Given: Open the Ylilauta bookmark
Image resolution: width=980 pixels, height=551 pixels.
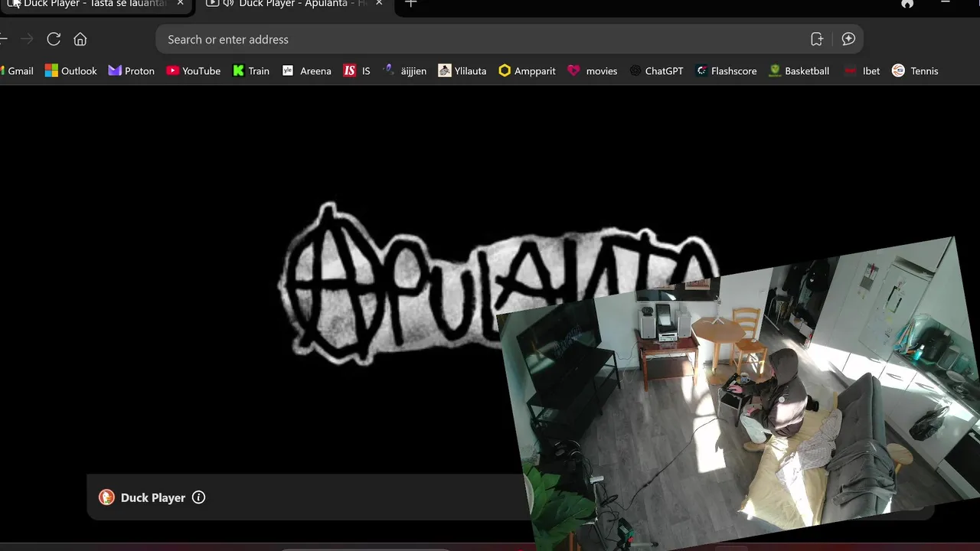Looking at the screenshot, I should coord(462,70).
